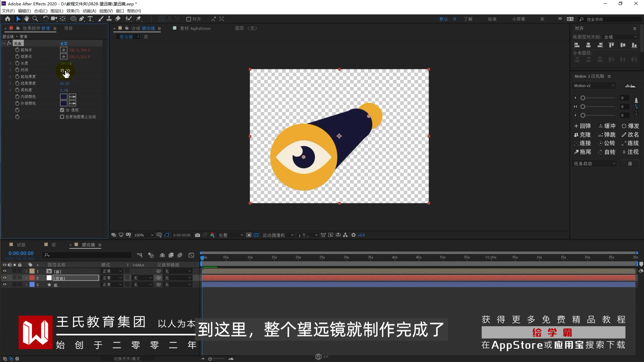Take snapshot with camera icon in viewer

pos(198,235)
